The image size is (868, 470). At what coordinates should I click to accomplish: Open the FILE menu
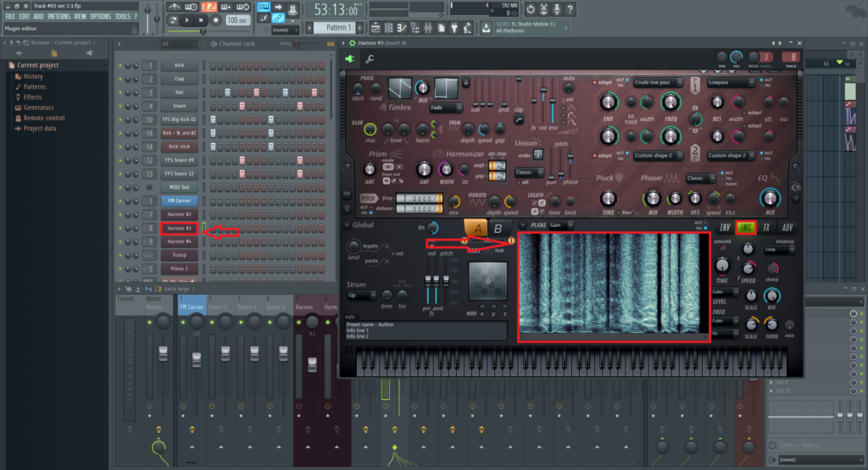(10, 17)
